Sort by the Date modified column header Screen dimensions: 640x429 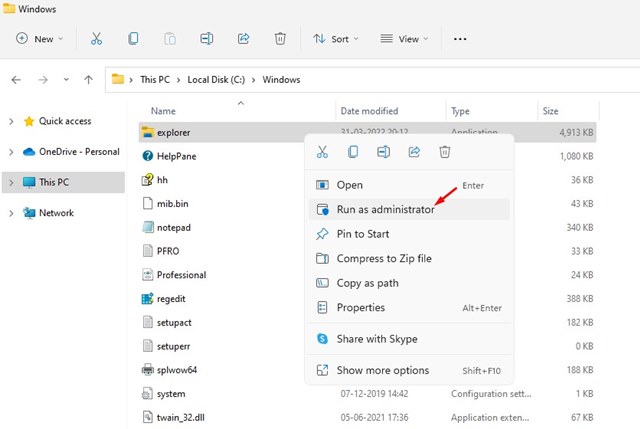[369, 111]
